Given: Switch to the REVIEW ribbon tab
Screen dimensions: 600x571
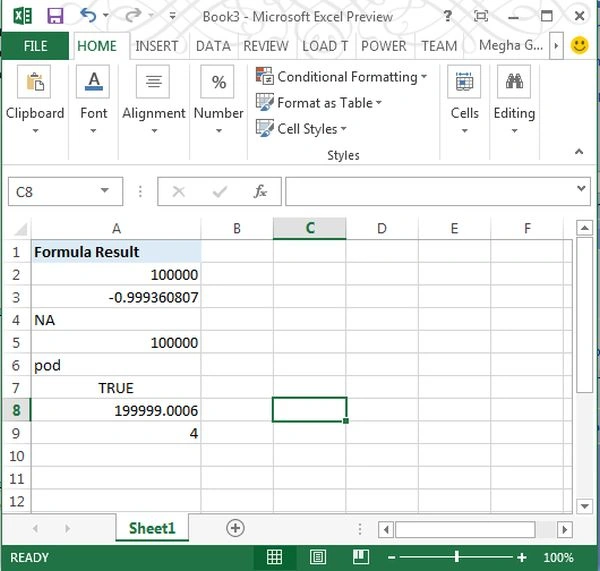Looking at the screenshot, I should 266,46.
